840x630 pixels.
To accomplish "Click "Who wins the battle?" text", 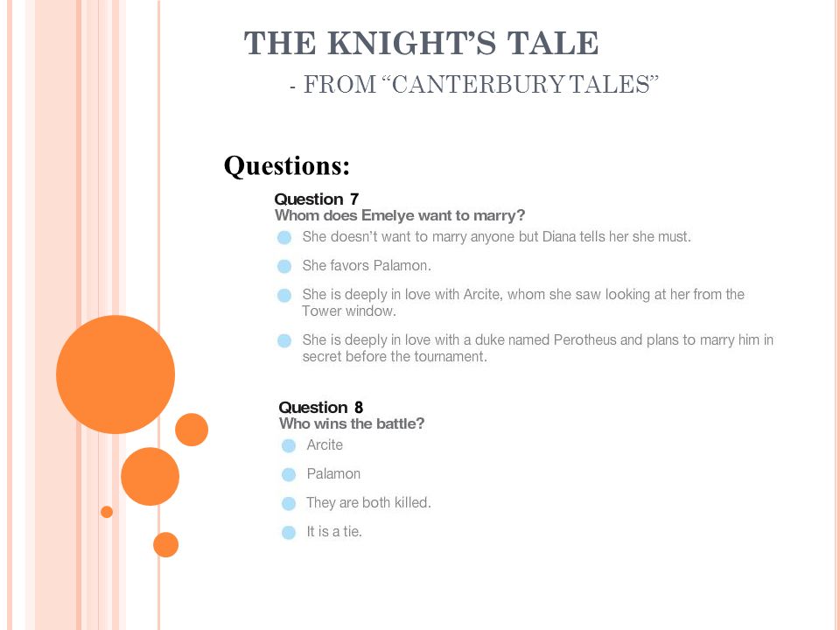I will pyautogui.click(x=352, y=423).
